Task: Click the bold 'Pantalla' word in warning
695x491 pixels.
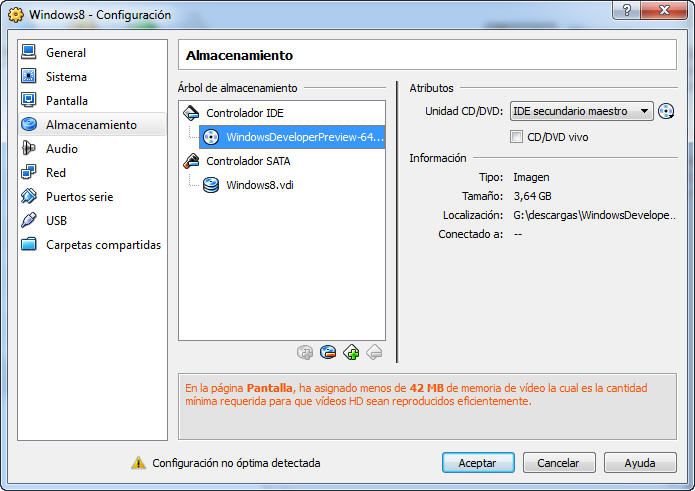Action: (x=269, y=388)
